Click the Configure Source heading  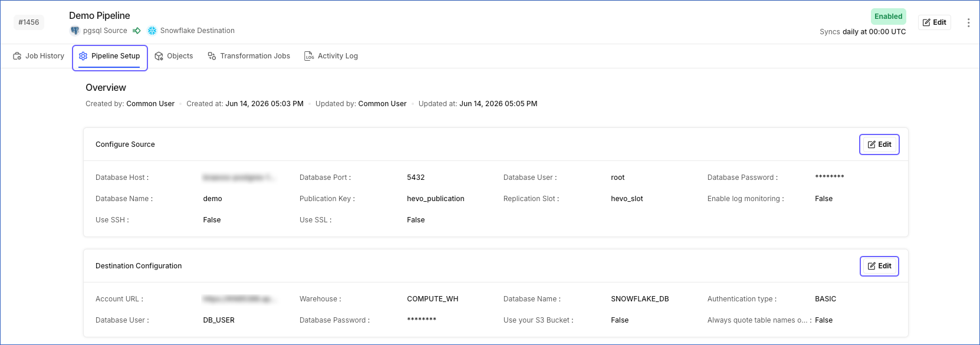coord(125,144)
